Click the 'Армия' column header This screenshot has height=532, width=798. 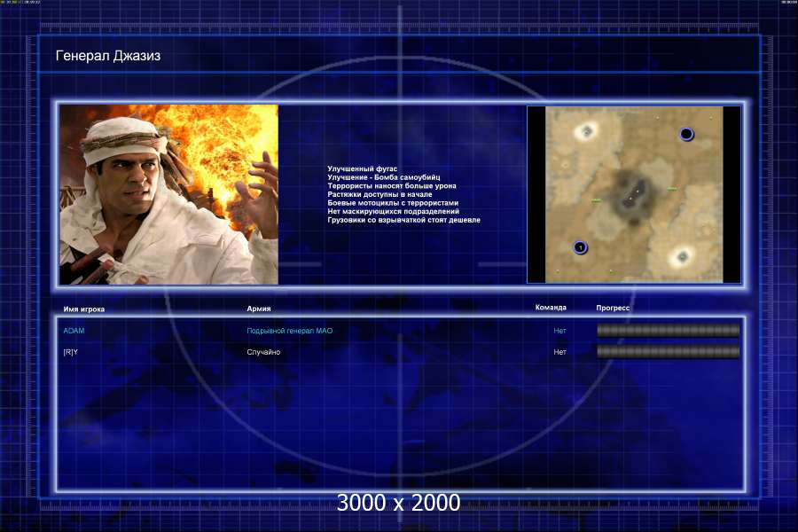coord(259,309)
